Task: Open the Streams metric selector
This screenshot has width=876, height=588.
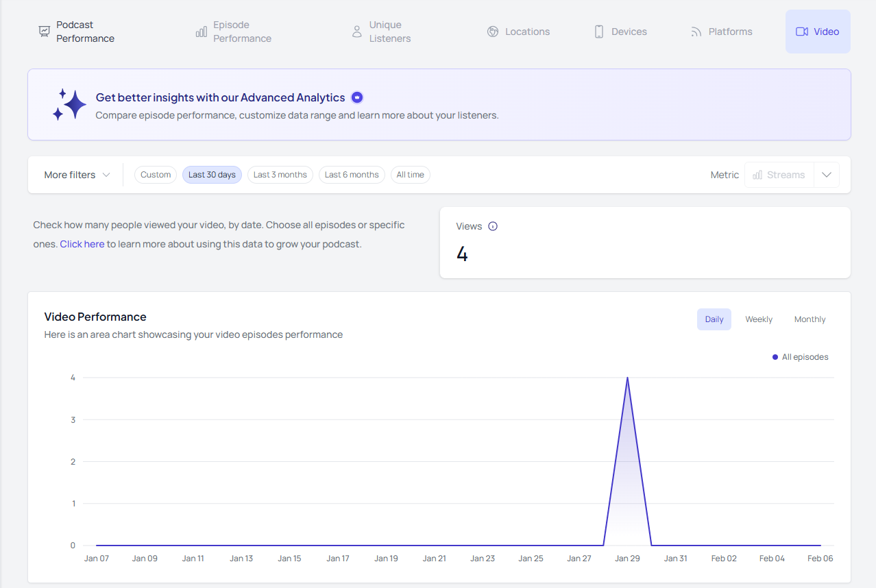Action: click(779, 175)
